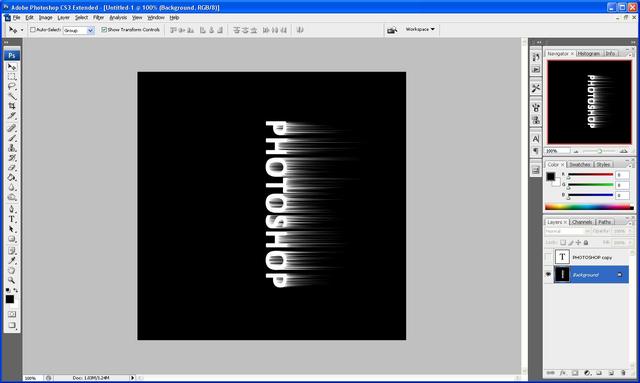Enable the Auto-Select checkbox
This screenshot has height=383, width=640.
(33, 30)
